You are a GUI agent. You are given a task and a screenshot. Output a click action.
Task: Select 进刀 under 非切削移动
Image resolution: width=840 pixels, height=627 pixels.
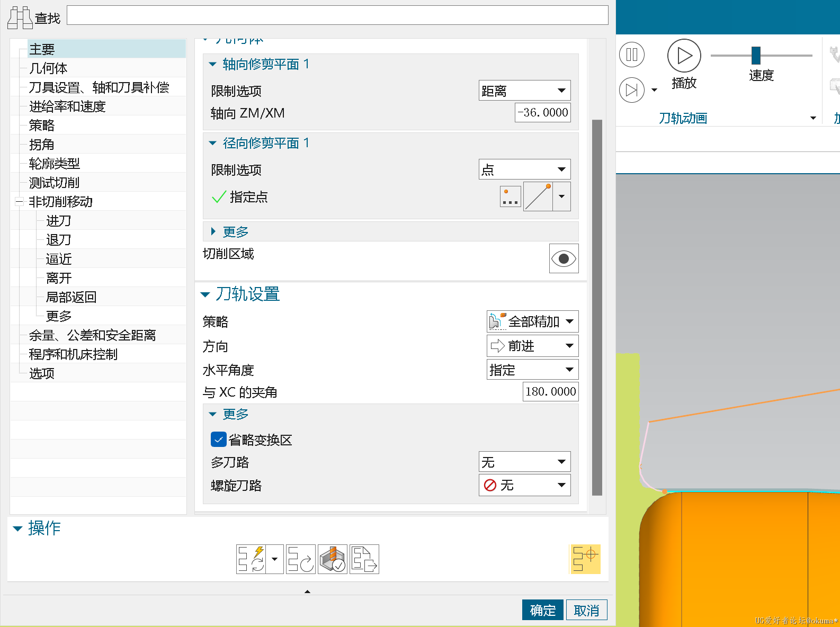pos(59,221)
